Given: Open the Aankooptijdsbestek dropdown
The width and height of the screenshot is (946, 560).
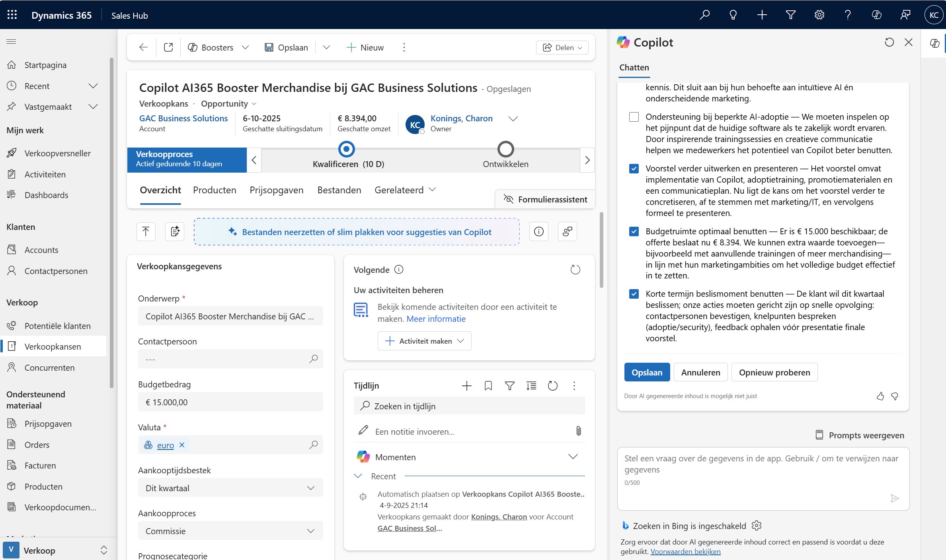Looking at the screenshot, I should pyautogui.click(x=230, y=488).
